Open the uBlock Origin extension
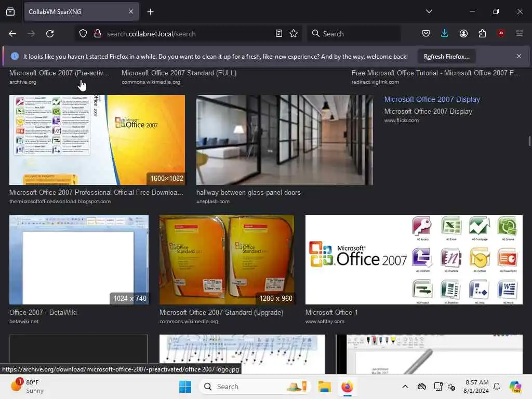 click(x=501, y=33)
